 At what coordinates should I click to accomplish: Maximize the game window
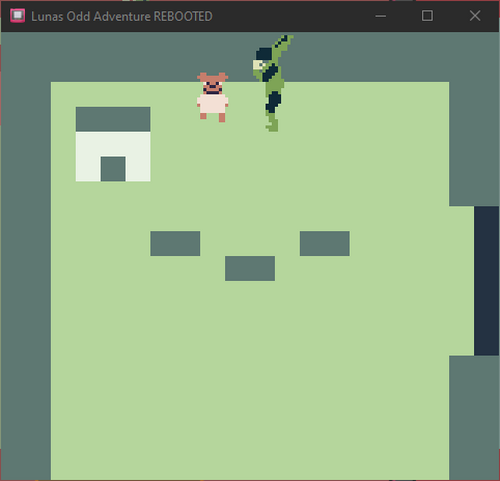pos(427,16)
